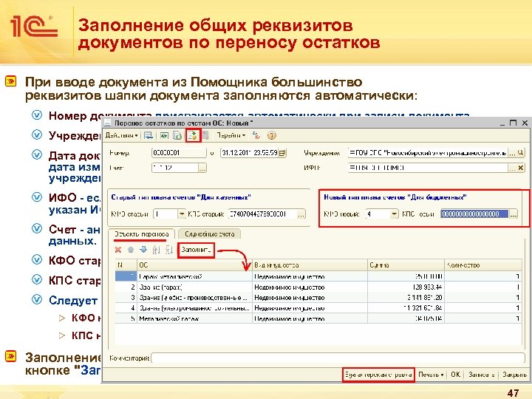Click the Учреждение field
This screenshot has height=399, width=532.
coord(428,153)
